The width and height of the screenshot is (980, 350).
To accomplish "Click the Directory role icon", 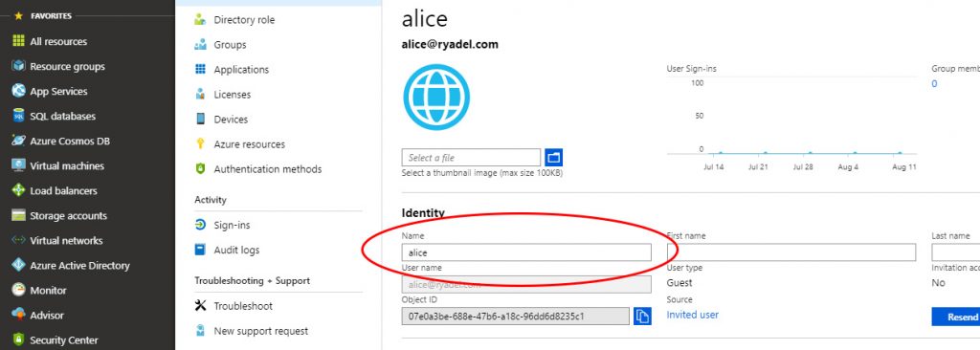I will tap(200, 19).
